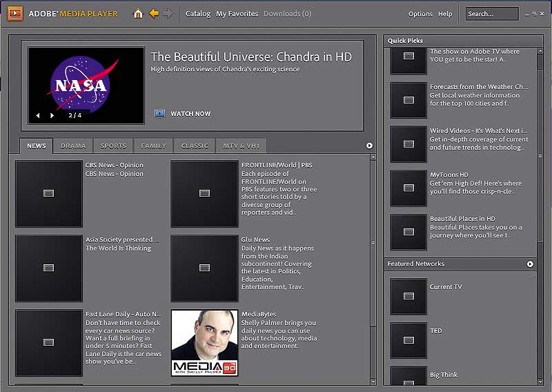Click the NASA featured thumbnail
Viewport: 552px width, 392px height.
[86, 86]
